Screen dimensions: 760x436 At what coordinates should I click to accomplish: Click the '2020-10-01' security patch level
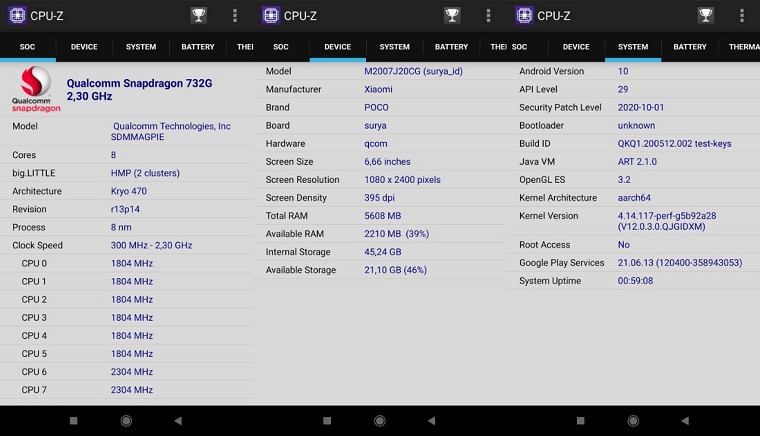tap(641, 108)
